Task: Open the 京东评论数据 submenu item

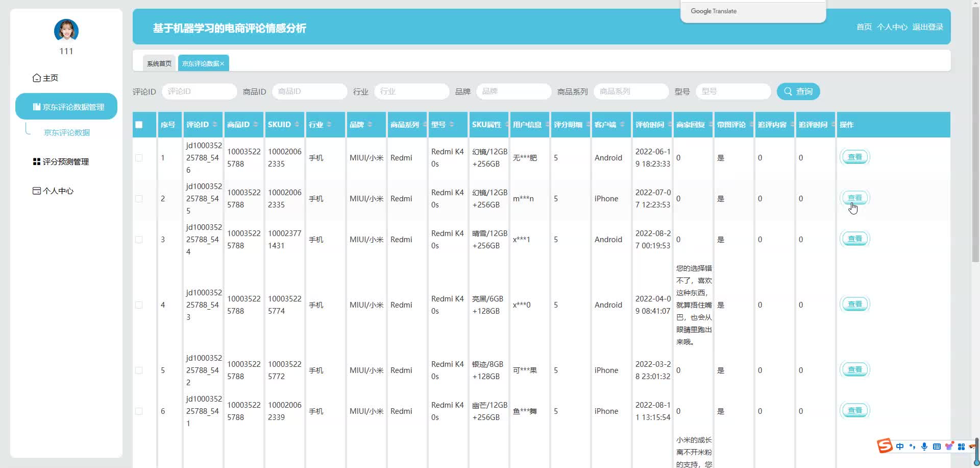Action: click(x=67, y=132)
